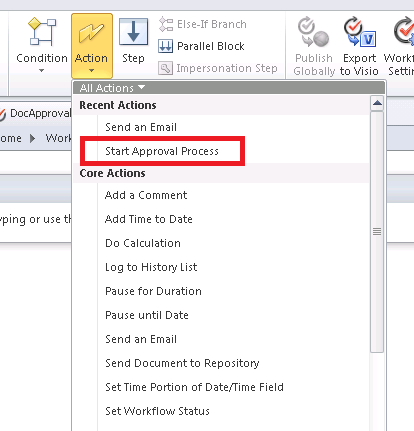Click the Impersonation Step button
The width and height of the screenshot is (414, 431).
click(x=218, y=68)
